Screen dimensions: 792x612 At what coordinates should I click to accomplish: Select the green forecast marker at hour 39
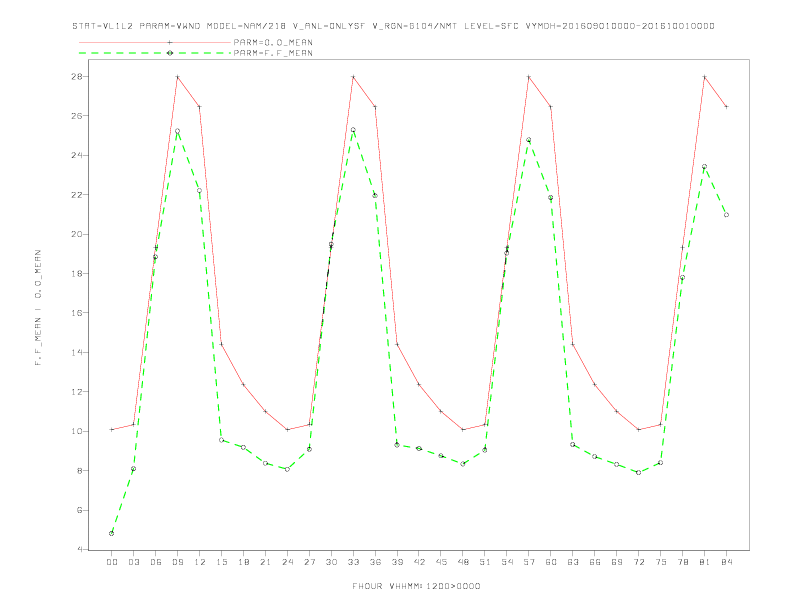click(397, 444)
